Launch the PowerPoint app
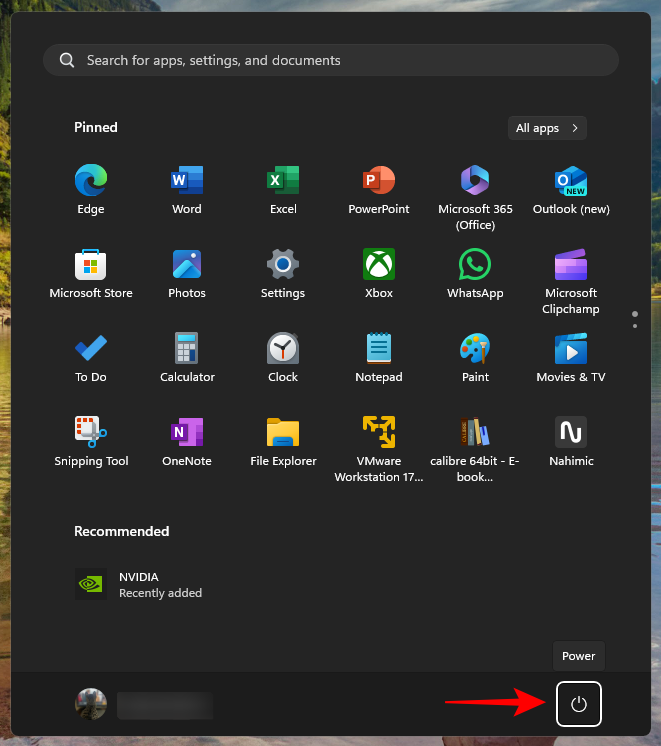Viewport: 661px width, 746px height. [x=379, y=182]
